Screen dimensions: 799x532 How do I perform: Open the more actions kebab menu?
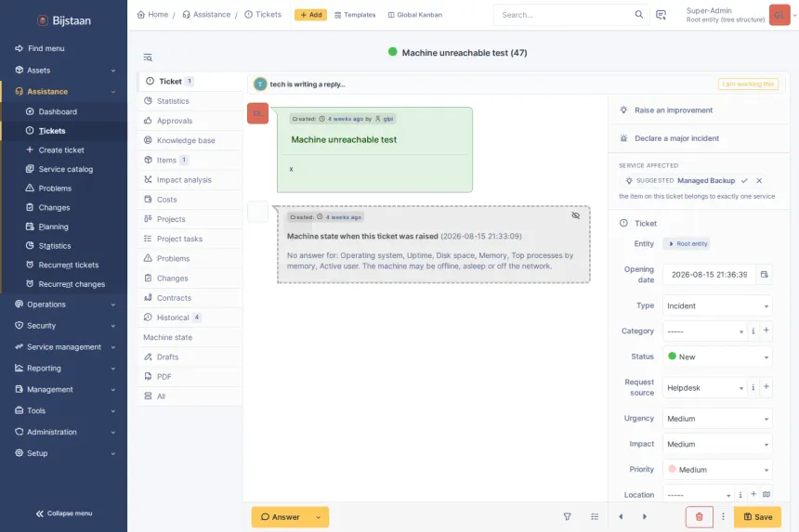point(723,517)
